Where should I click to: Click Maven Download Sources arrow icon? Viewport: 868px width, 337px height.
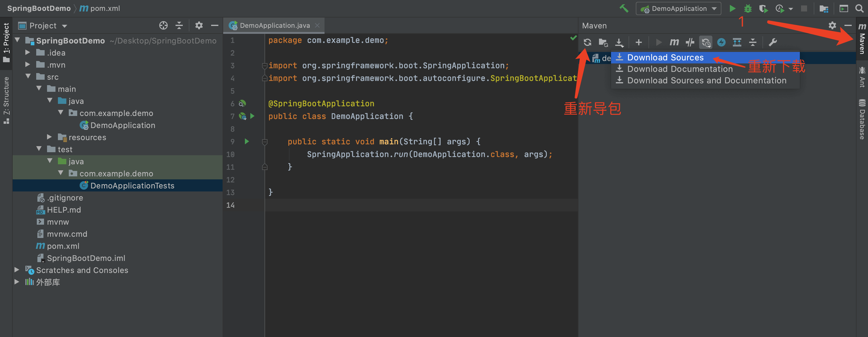pos(619,43)
